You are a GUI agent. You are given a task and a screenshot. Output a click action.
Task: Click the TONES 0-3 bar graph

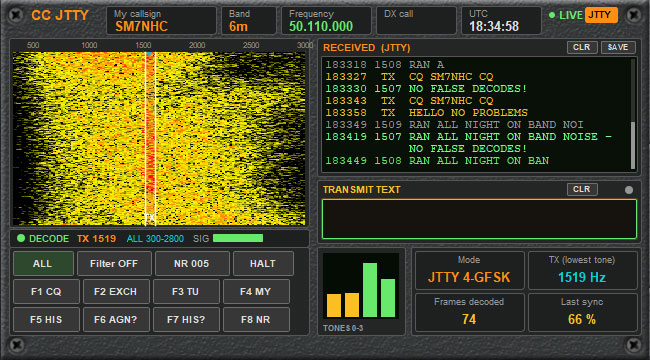(x=361, y=286)
